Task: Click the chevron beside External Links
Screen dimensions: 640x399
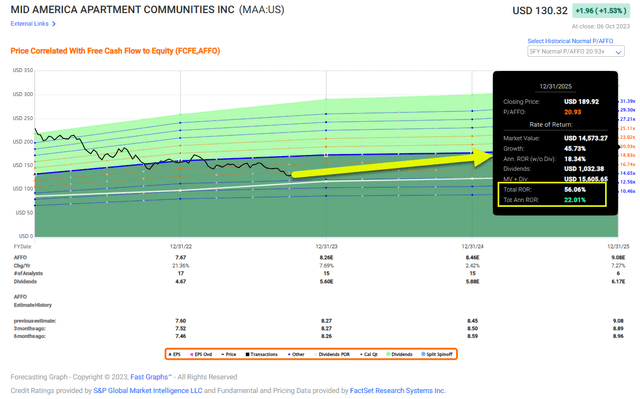Action: click(54, 24)
